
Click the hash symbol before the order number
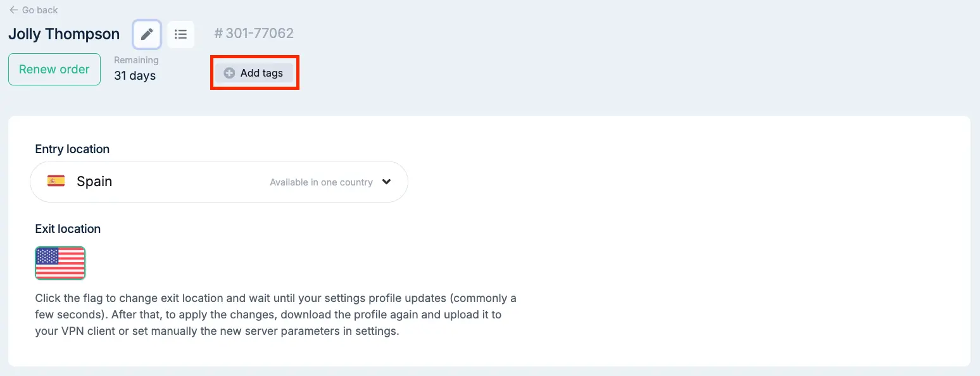pyautogui.click(x=218, y=34)
